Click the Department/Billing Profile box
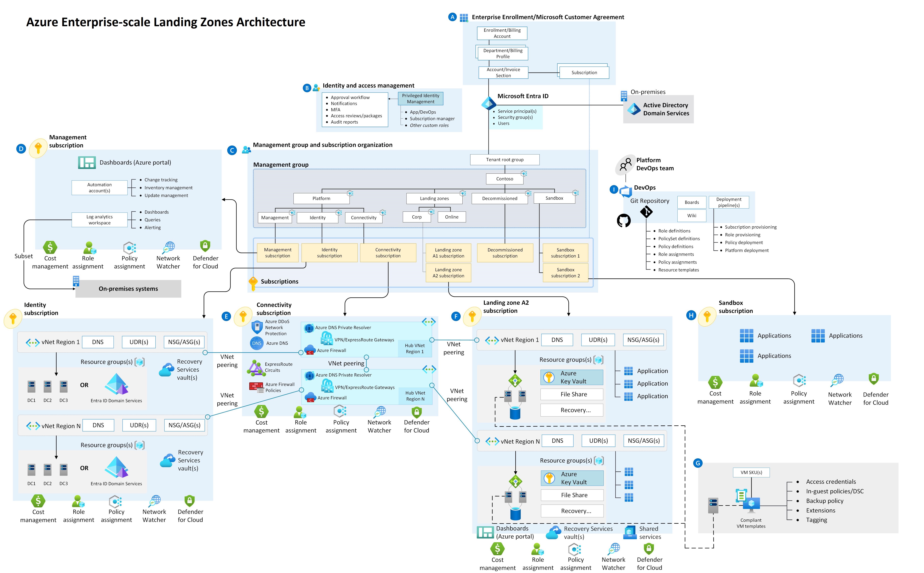Viewport: 924px width, 573px height. click(x=503, y=53)
